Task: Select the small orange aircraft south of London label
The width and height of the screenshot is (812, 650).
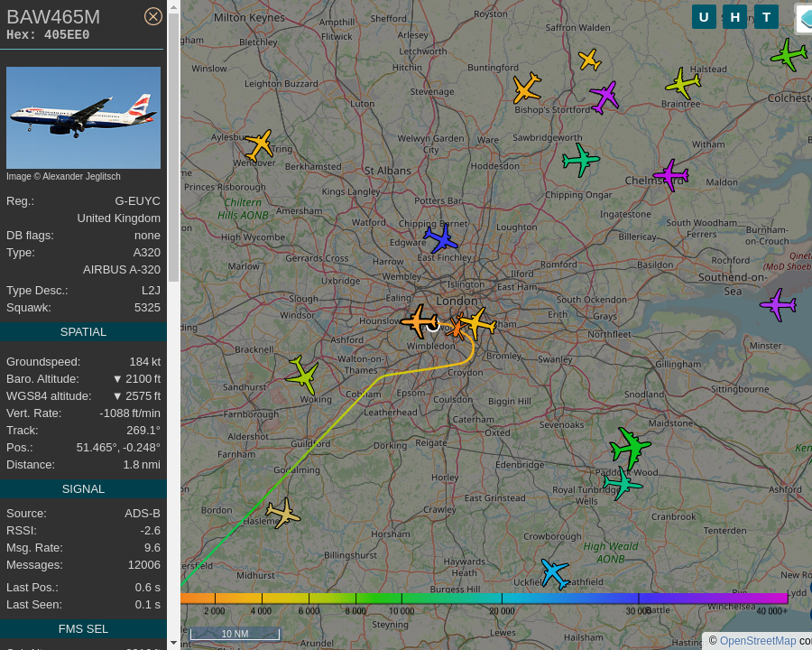Action: (457, 326)
